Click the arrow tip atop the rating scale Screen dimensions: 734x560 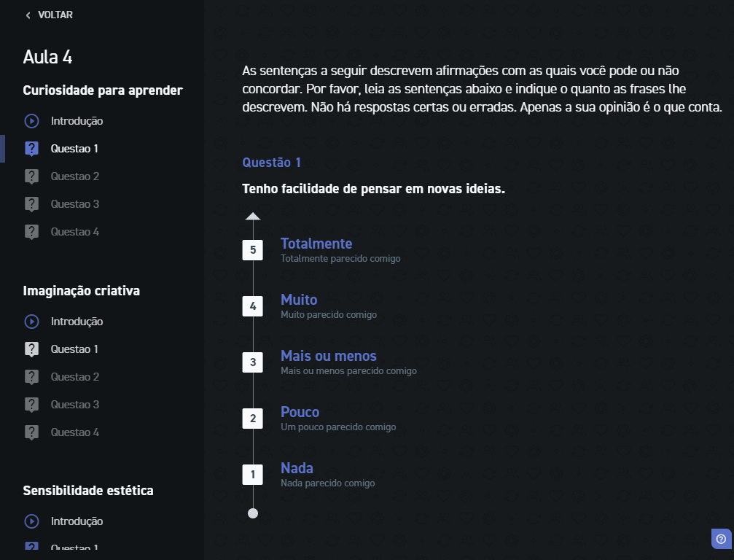(253, 217)
